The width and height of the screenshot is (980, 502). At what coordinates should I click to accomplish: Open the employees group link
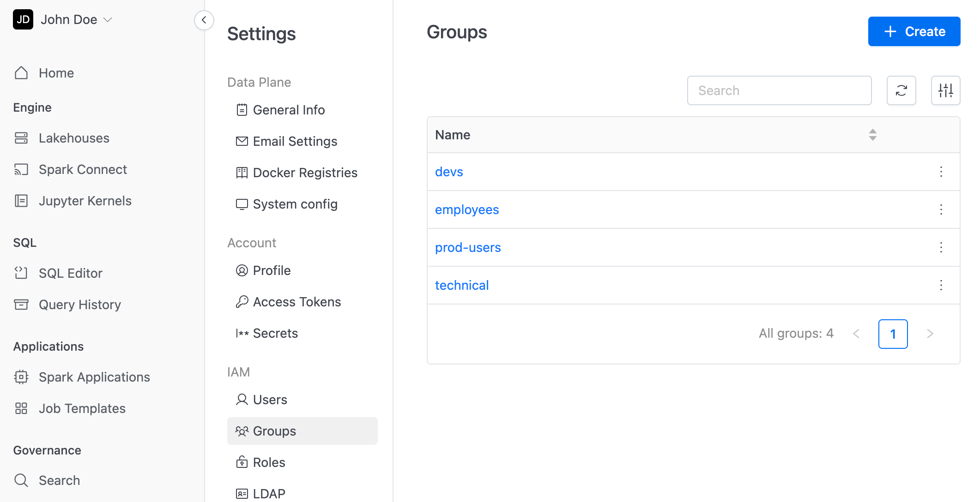[467, 209]
